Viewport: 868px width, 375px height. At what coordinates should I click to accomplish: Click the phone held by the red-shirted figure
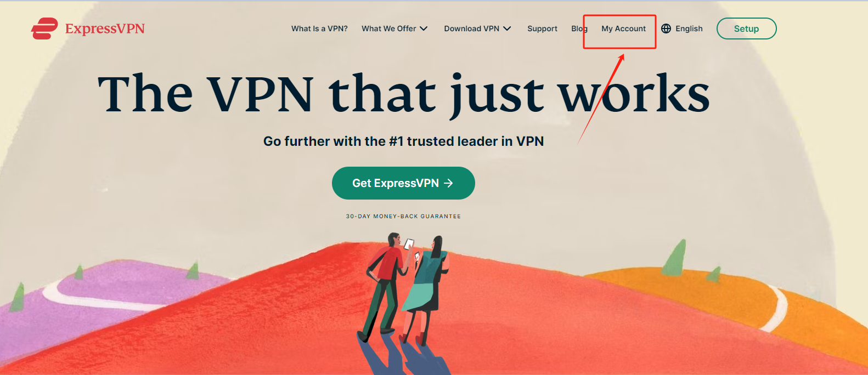(409, 244)
